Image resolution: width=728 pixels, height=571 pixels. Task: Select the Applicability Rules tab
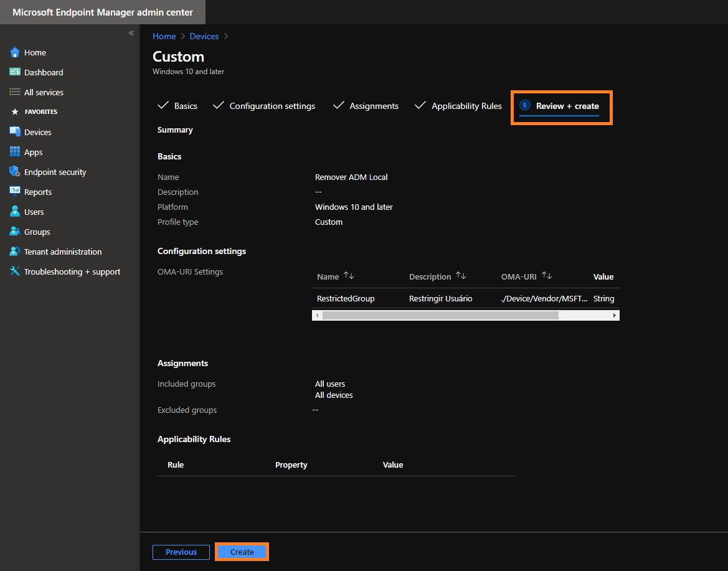pos(458,106)
